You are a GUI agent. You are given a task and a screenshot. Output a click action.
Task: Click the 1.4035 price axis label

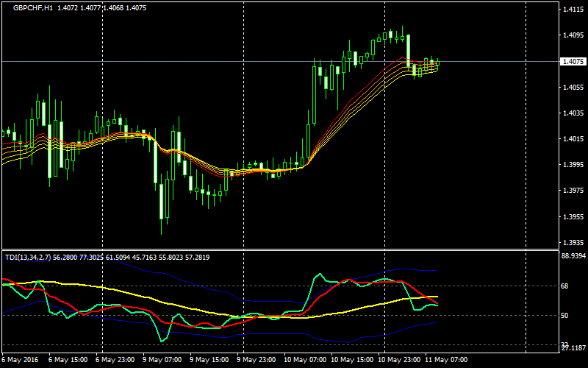573,113
